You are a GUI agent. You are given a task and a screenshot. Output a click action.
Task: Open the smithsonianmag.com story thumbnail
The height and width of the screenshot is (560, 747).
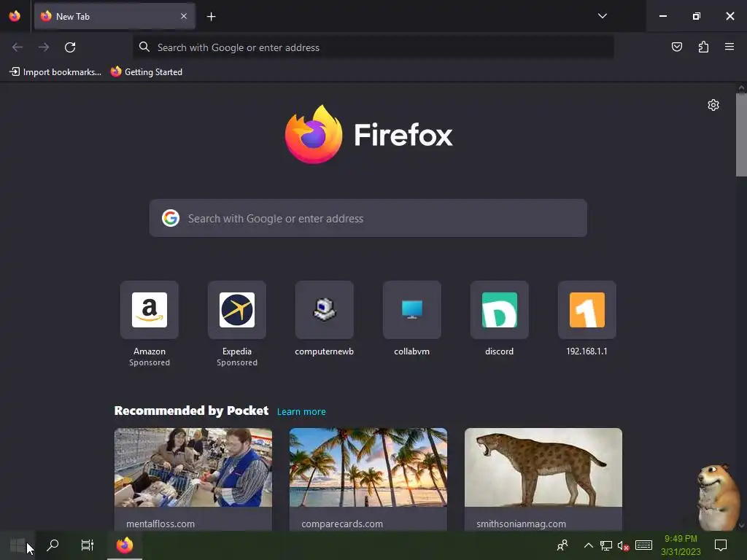543,467
